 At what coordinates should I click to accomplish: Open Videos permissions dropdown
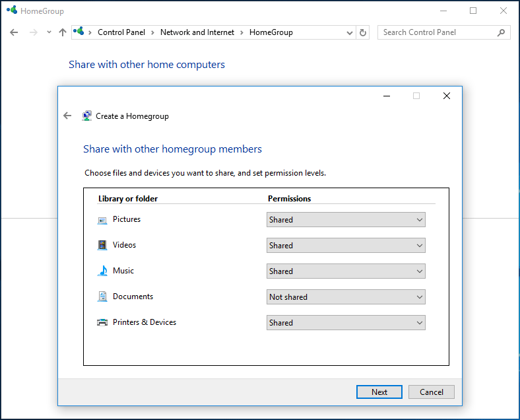click(346, 246)
